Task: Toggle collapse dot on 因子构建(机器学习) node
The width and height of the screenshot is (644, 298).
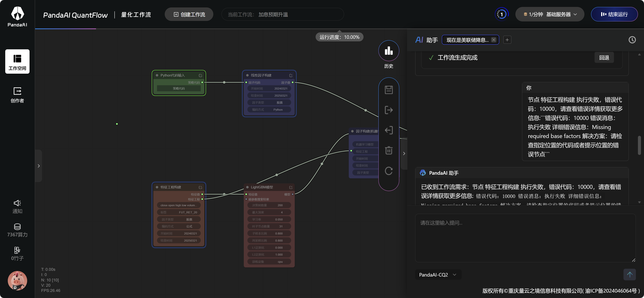Action: (x=353, y=131)
